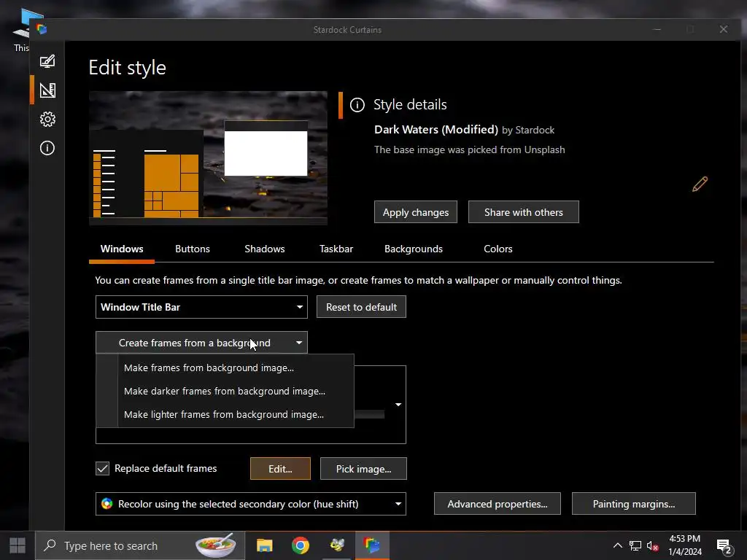Click the taskbar search input field

pos(140,545)
